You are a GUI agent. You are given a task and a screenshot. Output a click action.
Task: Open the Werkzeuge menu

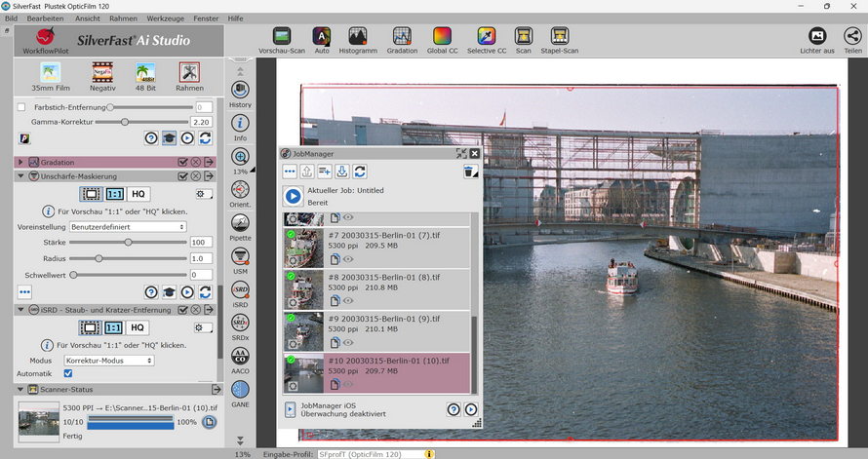click(x=165, y=19)
